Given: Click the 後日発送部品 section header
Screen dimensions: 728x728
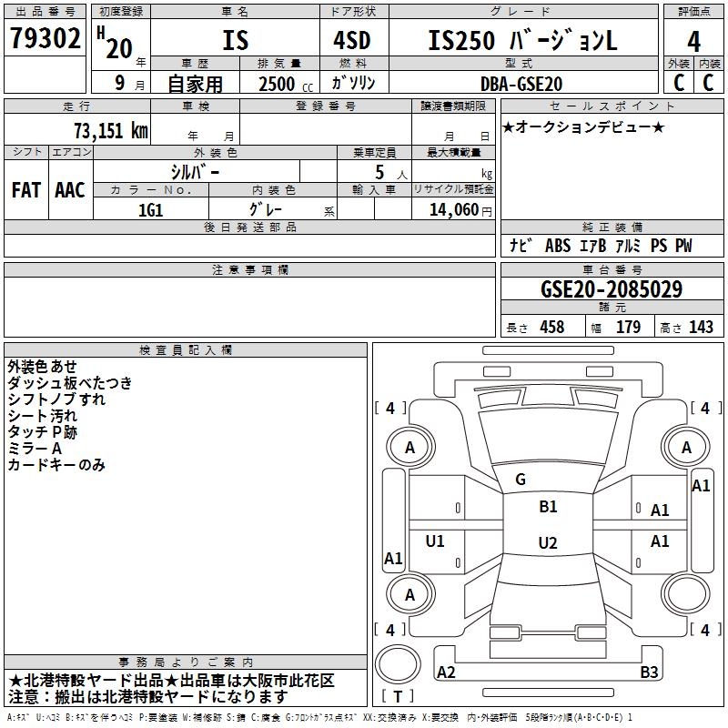Looking at the screenshot, I should (250, 227).
